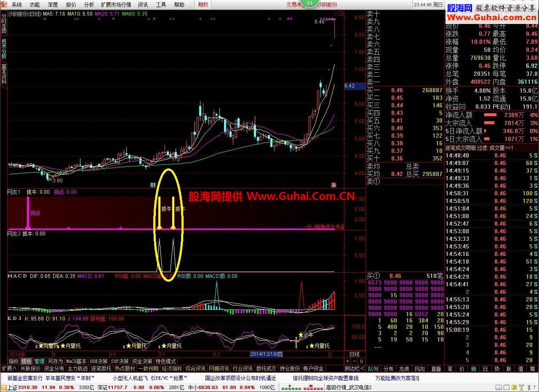Click the green 33 badge at the top

(x=310, y=3)
